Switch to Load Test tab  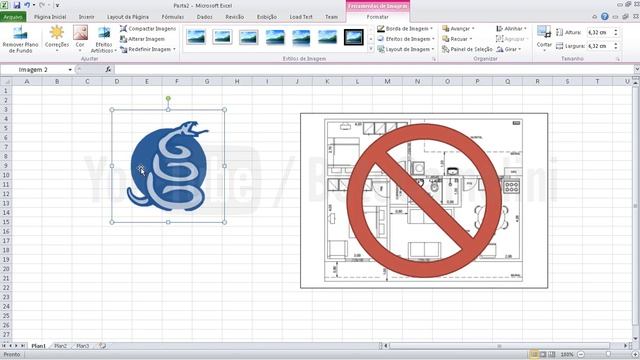(x=301, y=17)
